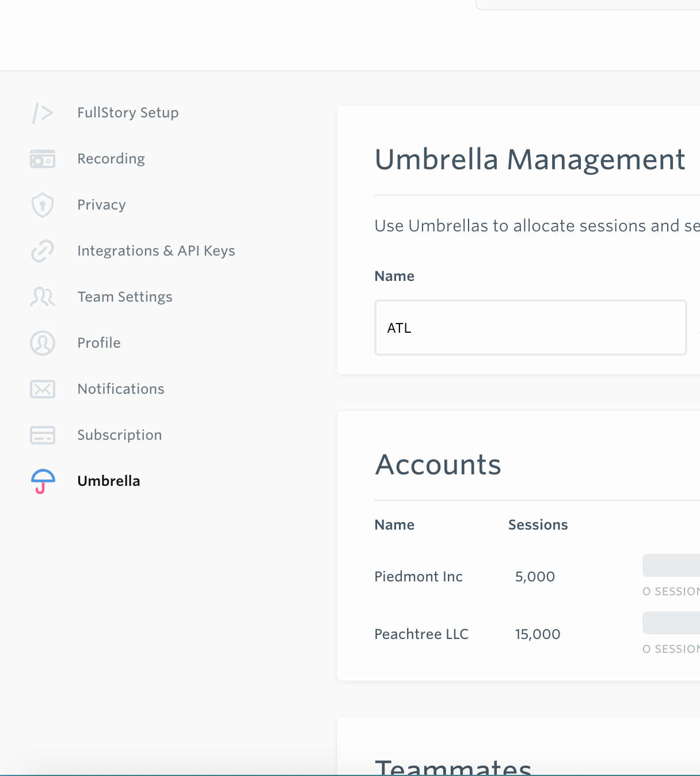Click the 5,000 sessions value
The width and height of the screenshot is (700, 776).
point(535,576)
